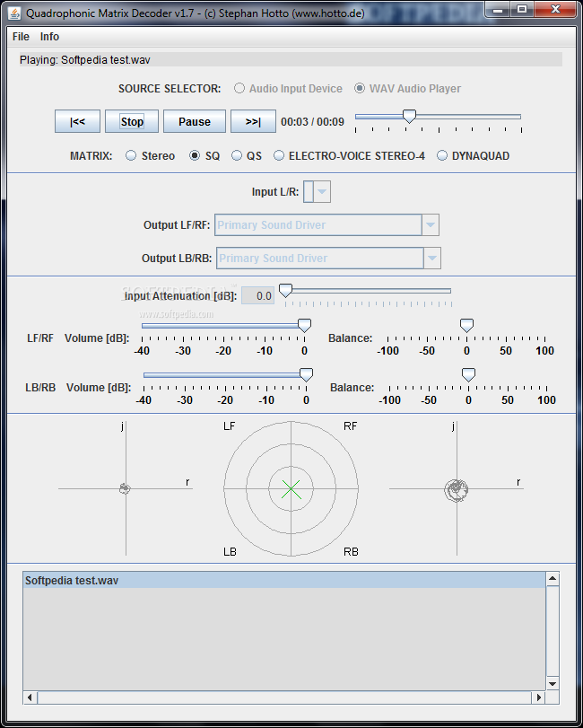
Task: Open the File menu
Action: point(21,37)
